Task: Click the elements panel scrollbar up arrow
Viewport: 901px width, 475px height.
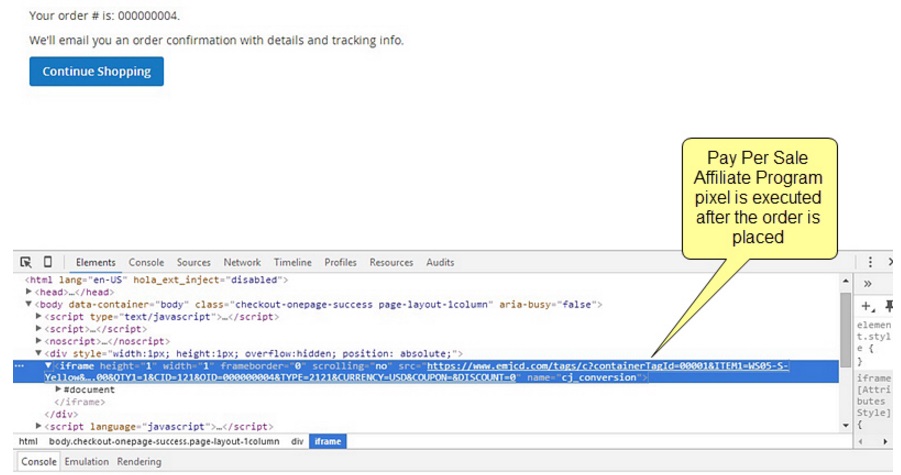Action: coord(845,281)
